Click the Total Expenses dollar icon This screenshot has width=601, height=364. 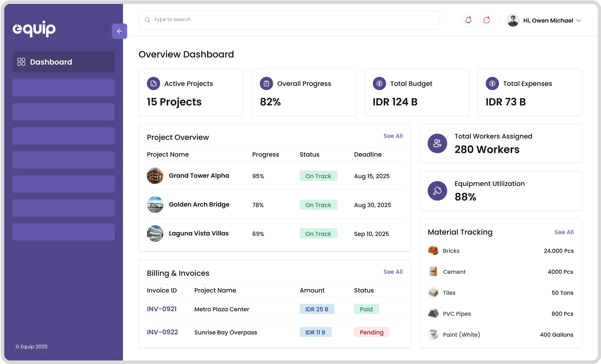492,84
